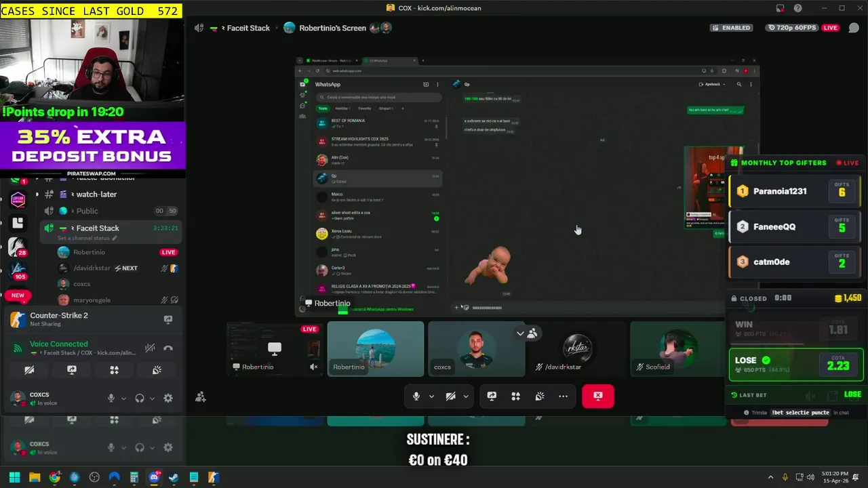This screenshot has height=488, width=868.
Task: Start an activity from the call control bar
Action: (x=515, y=396)
